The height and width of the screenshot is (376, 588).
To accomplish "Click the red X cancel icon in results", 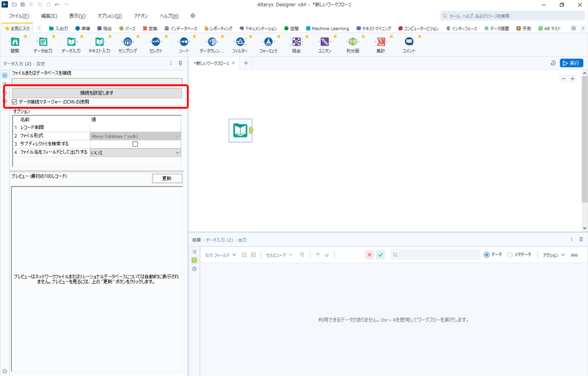I will pyautogui.click(x=370, y=255).
